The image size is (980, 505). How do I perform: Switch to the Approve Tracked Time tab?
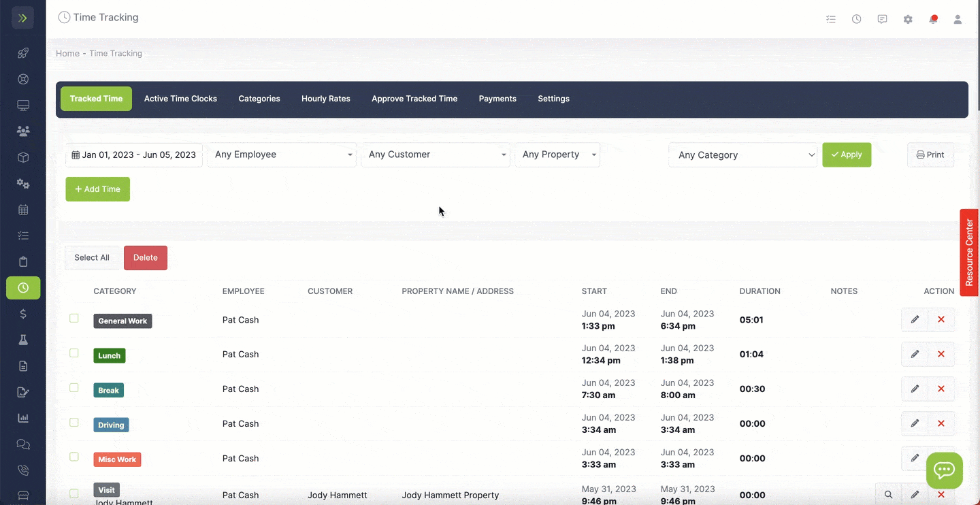coord(414,99)
